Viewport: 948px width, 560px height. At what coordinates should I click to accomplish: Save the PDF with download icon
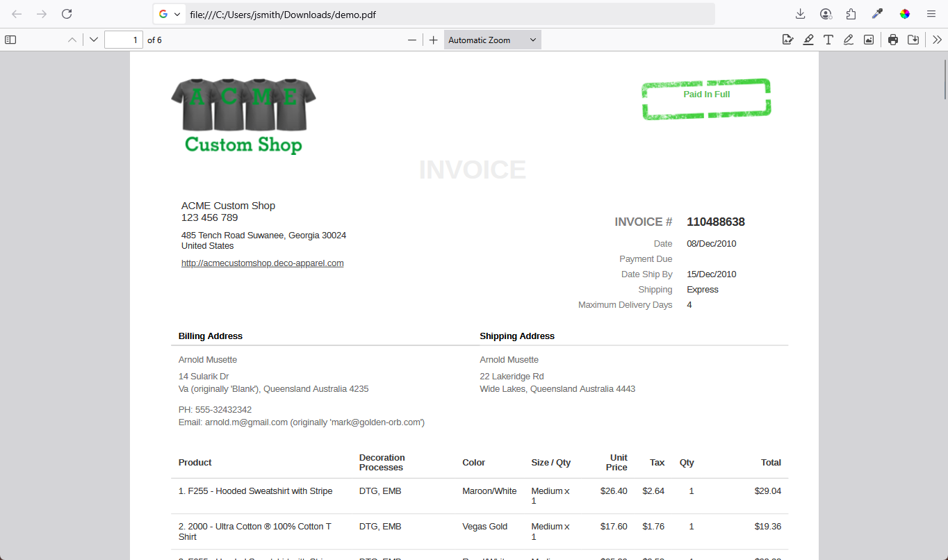point(913,40)
